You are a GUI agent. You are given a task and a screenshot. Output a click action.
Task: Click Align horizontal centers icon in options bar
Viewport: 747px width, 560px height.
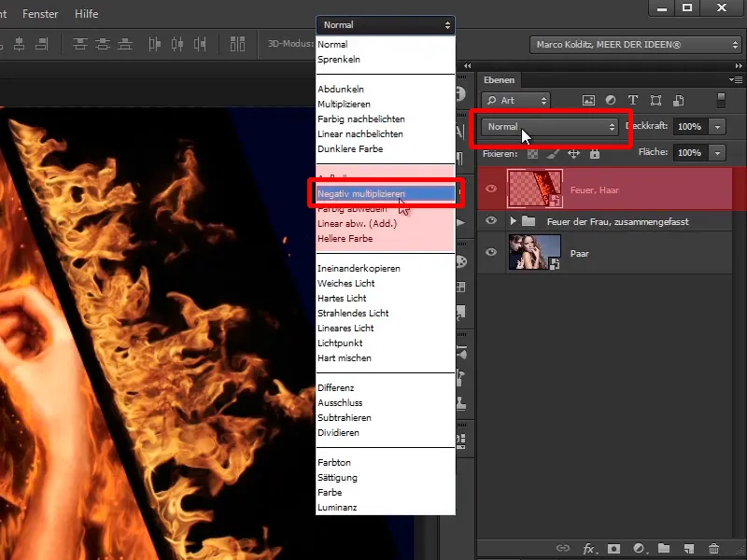point(20,44)
